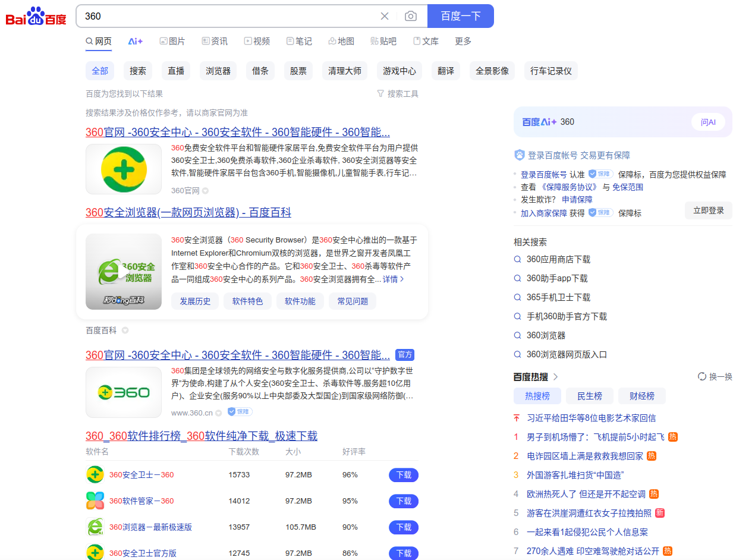Screen dimensions: 755x560
Task: Click the shield icon beside 登录百度帐号
Action: pos(520,155)
